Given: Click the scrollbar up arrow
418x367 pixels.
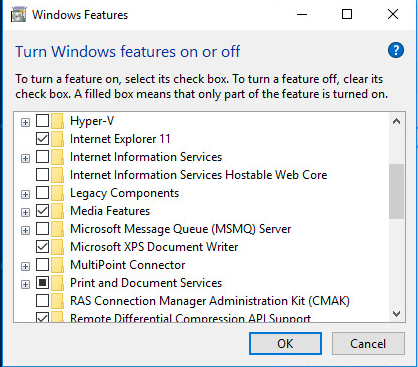Looking at the screenshot, I should click(x=396, y=121).
